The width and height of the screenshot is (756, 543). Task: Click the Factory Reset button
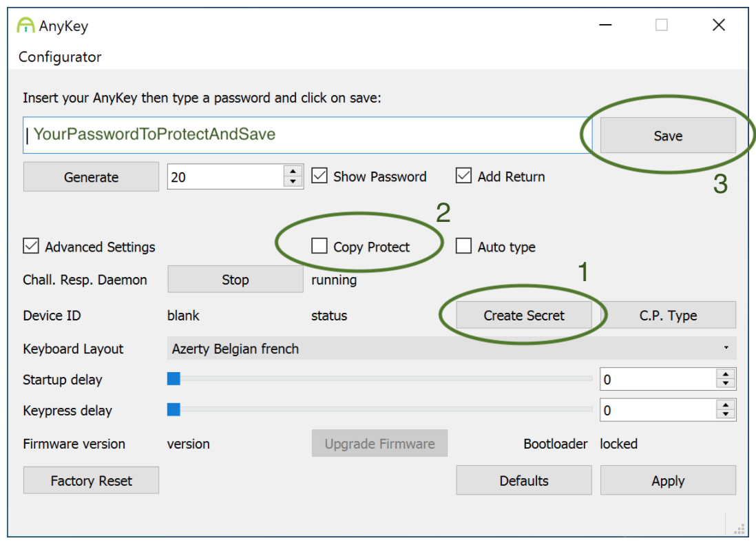click(x=91, y=481)
